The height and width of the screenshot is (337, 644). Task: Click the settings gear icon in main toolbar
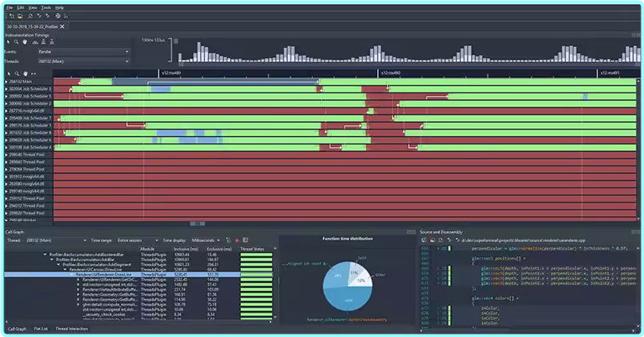(x=57, y=16)
